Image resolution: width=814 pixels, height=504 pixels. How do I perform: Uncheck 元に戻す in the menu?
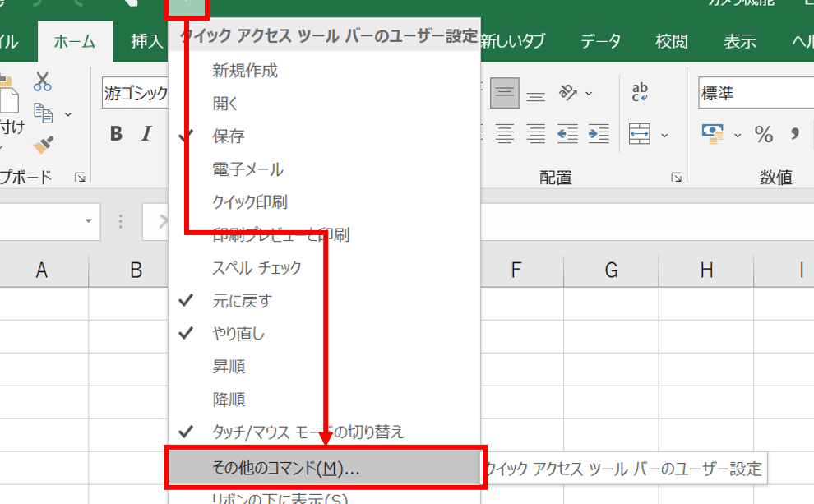pos(242,301)
